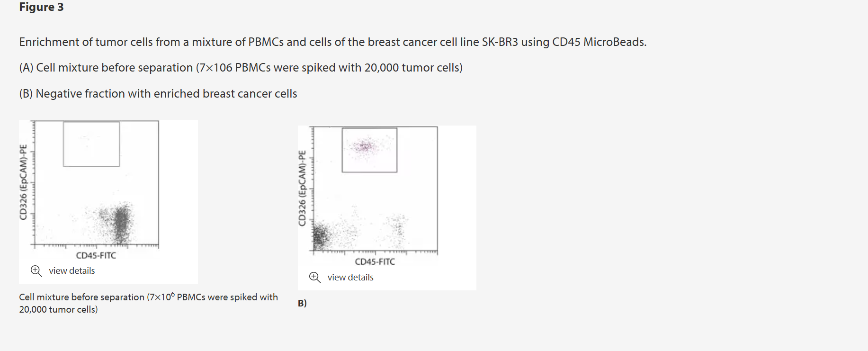Click the tumor cell cluster in the right plot's gate
The height and width of the screenshot is (351, 868).
pos(365,146)
